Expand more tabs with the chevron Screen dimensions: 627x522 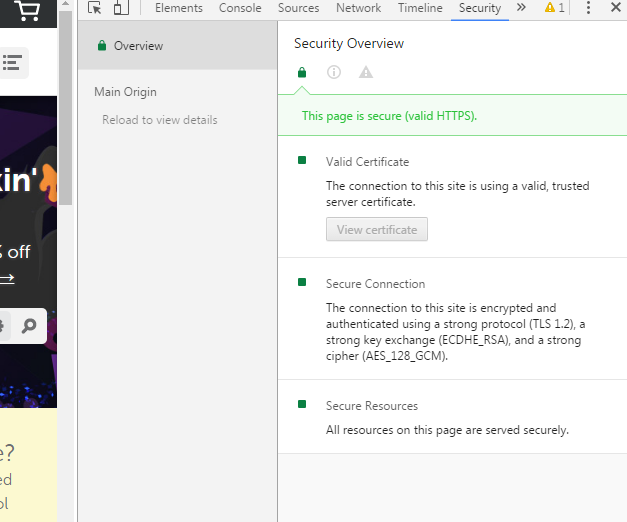click(x=521, y=7)
